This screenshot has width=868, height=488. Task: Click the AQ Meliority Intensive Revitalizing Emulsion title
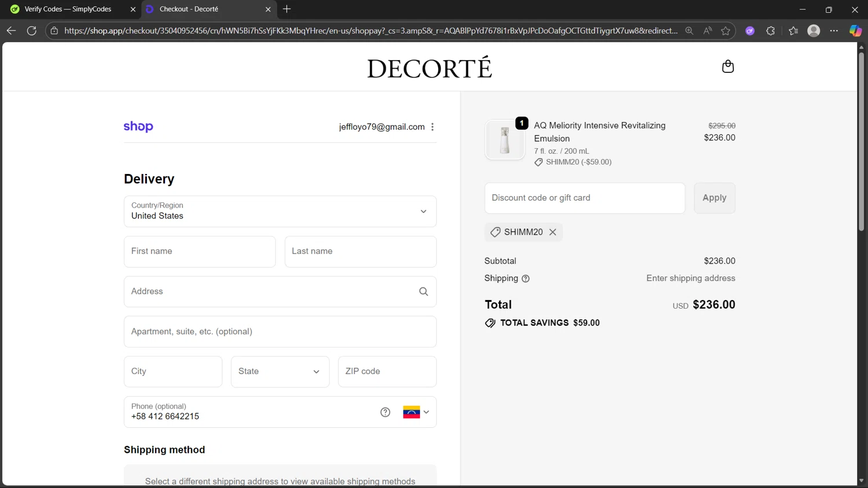[x=599, y=132]
